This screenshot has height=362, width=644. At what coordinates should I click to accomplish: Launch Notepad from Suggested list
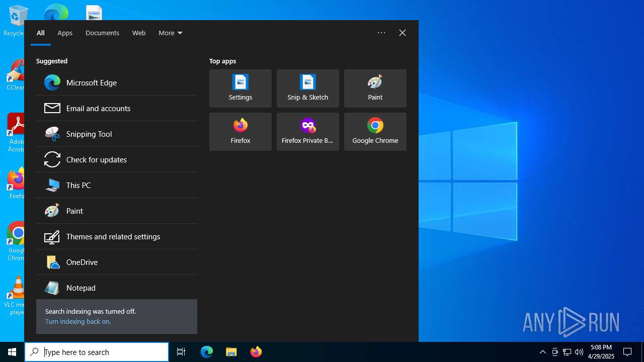point(117,288)
